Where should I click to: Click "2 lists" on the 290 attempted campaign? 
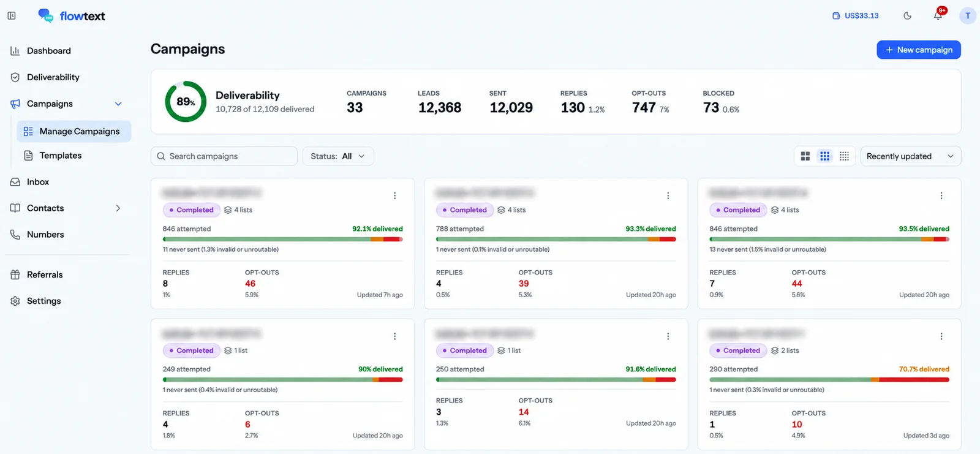[x=785, y=350]
